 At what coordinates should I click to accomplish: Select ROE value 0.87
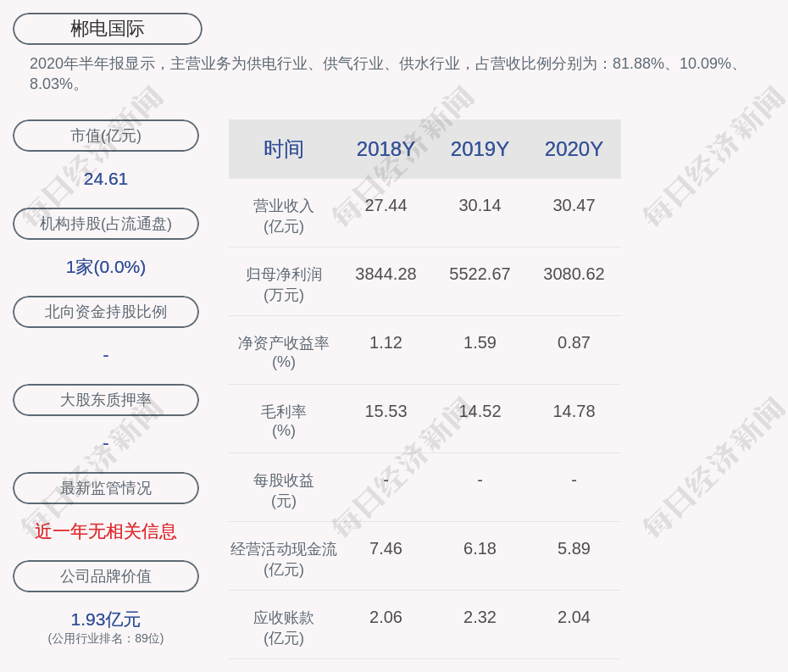pyautogui.click(x=574, y=343)
